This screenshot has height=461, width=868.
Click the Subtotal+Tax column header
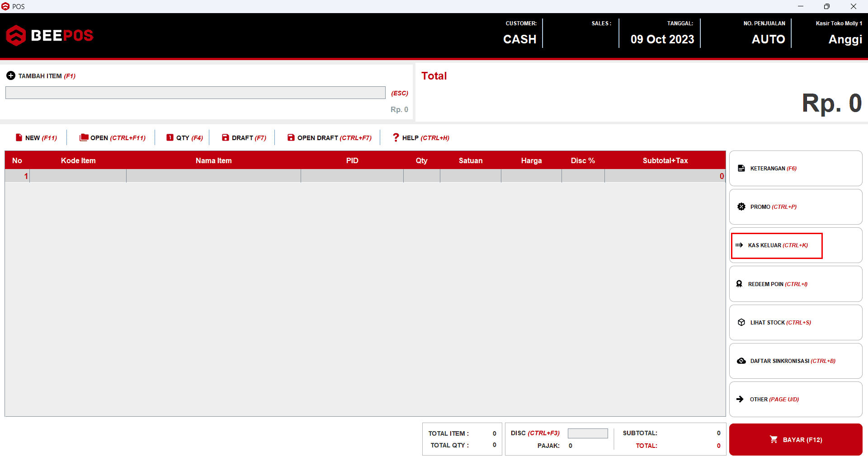665,160
